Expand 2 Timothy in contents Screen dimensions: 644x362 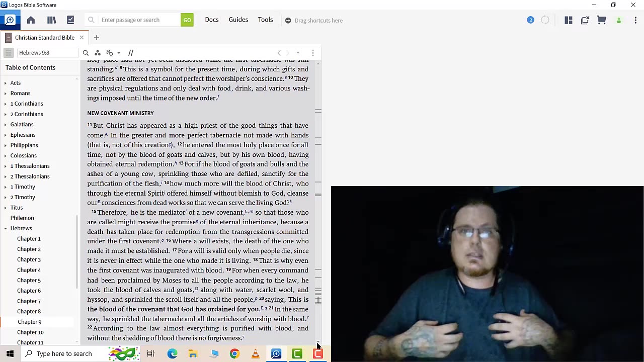pos(5,197)
